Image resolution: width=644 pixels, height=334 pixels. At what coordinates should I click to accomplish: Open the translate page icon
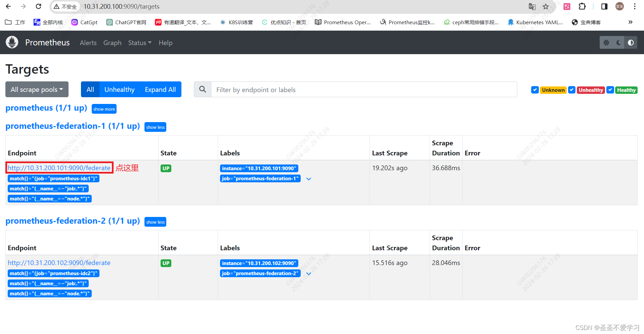[x=532, y=6]
